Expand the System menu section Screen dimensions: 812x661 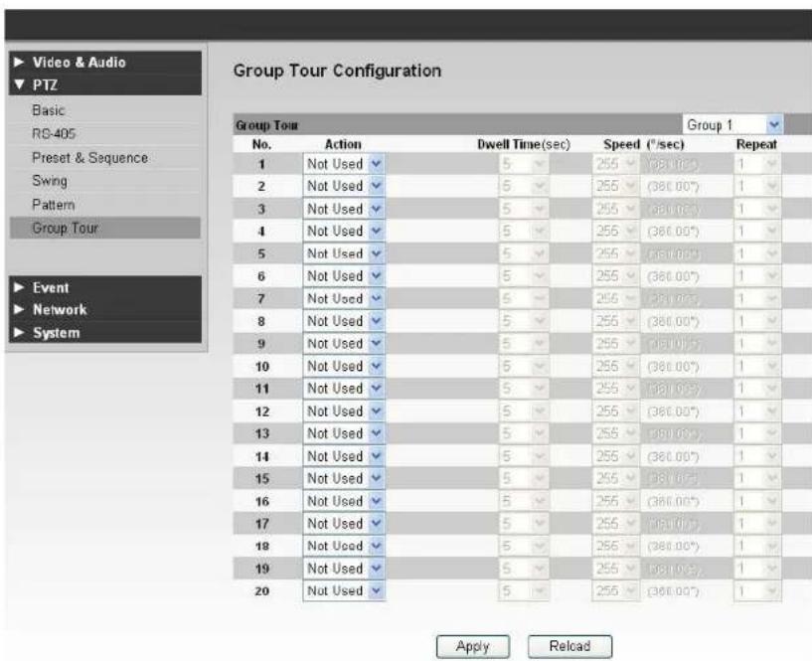(x=105, y=333)
